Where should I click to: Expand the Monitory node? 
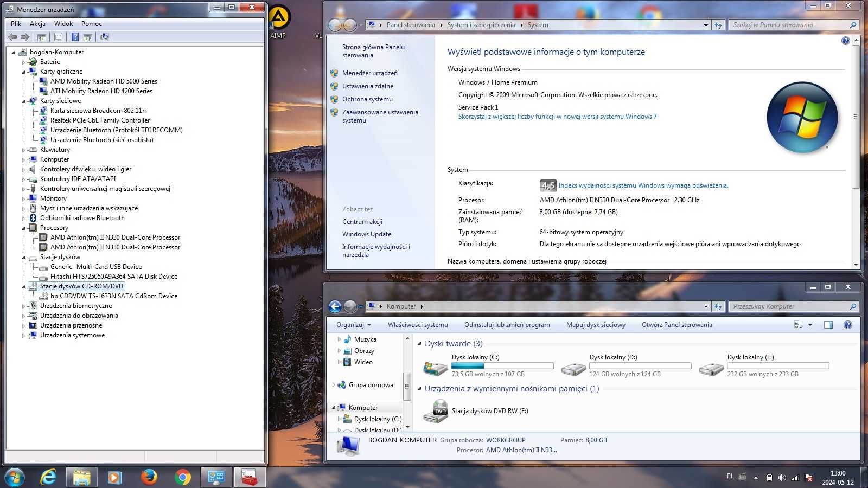click(23, 198)
